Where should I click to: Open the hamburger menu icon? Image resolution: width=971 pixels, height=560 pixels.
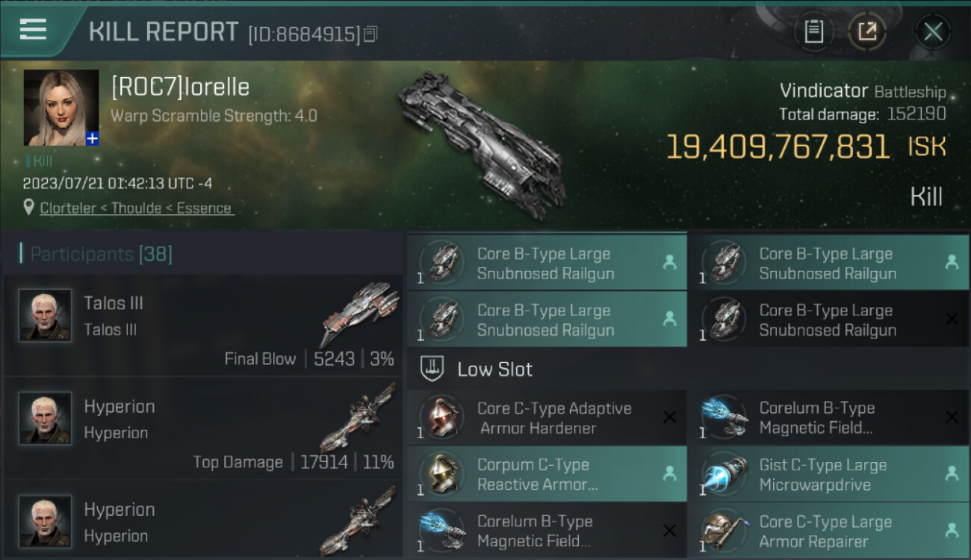(33, 30)
